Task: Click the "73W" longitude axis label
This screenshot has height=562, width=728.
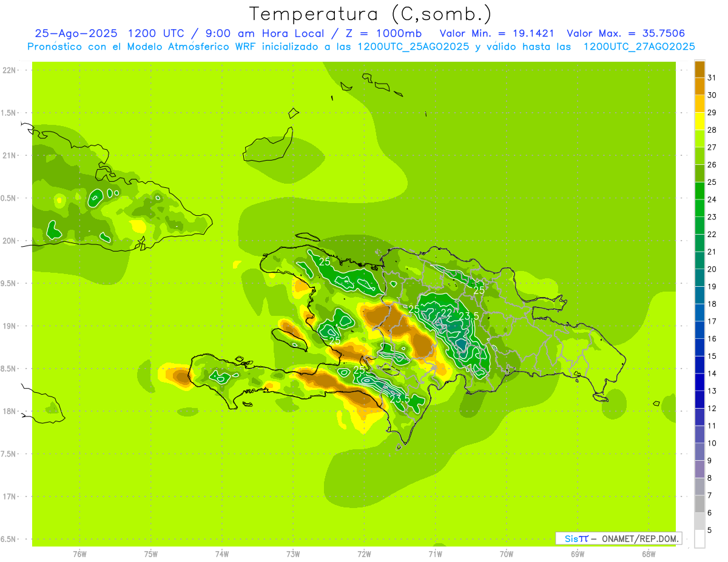Action: click(293, 554)
